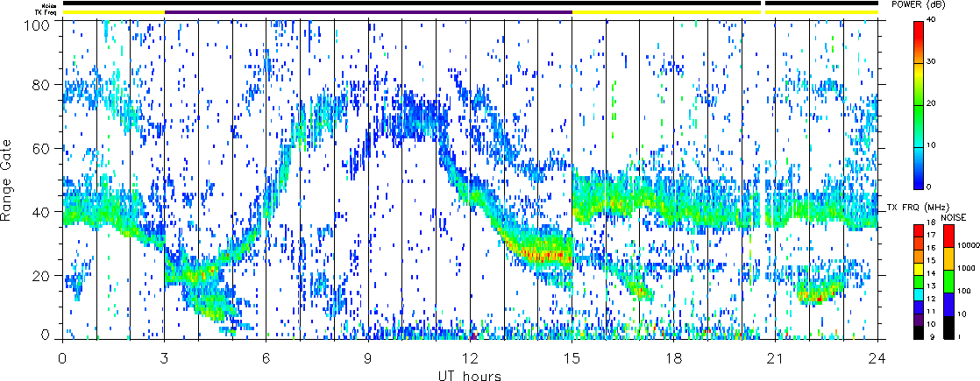Pick the red top segment of TX FRQ colorbar

(x=919, y=229)
